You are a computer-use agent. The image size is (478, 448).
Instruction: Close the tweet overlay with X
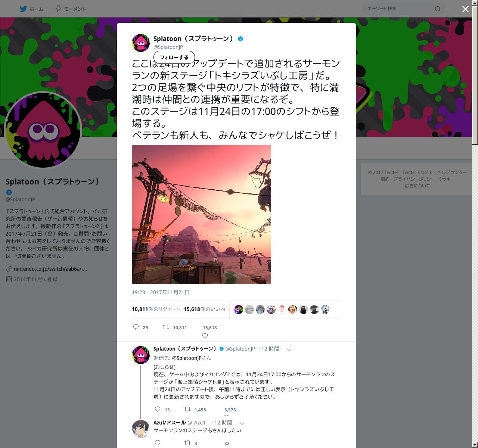(465, 9)
